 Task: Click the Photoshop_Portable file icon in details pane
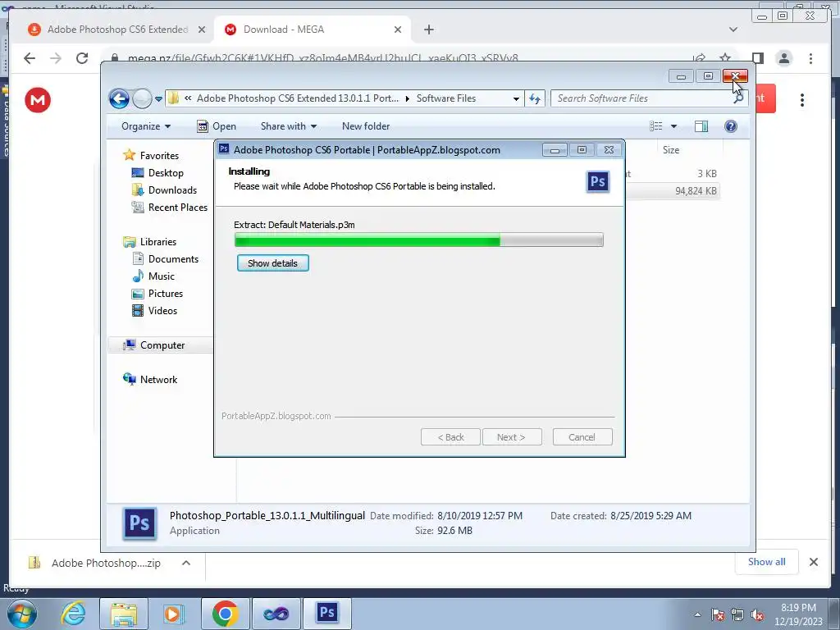[139, 523]
